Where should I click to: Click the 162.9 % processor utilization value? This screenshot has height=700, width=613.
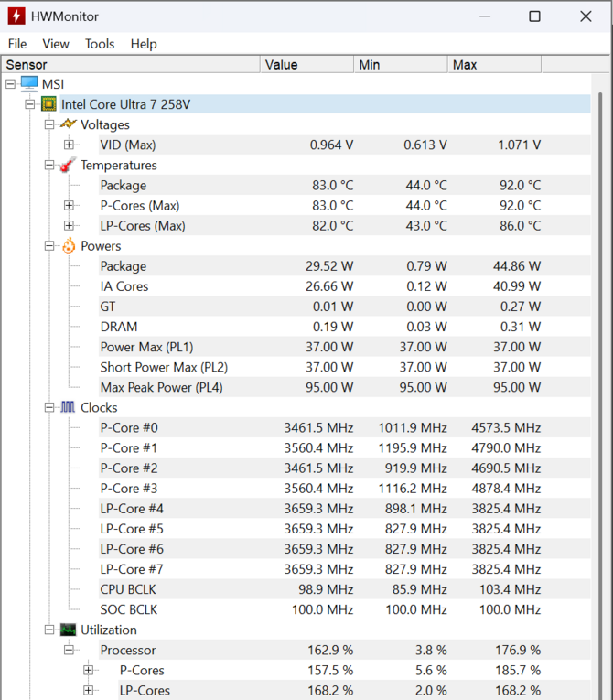click(330, 650)
